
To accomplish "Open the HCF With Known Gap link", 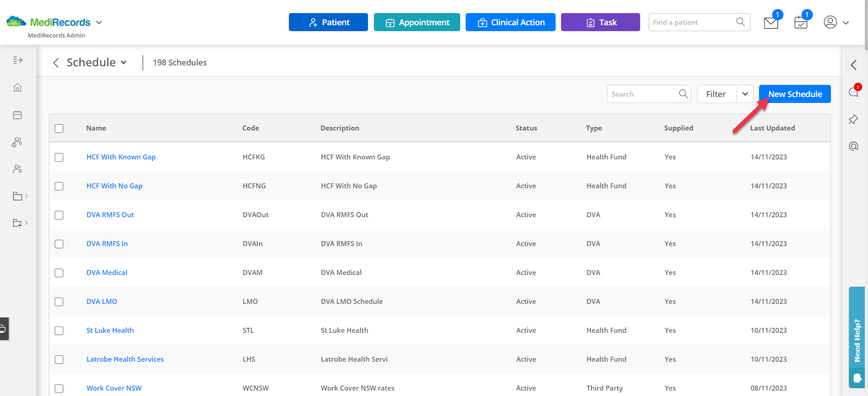I will 121,157.
